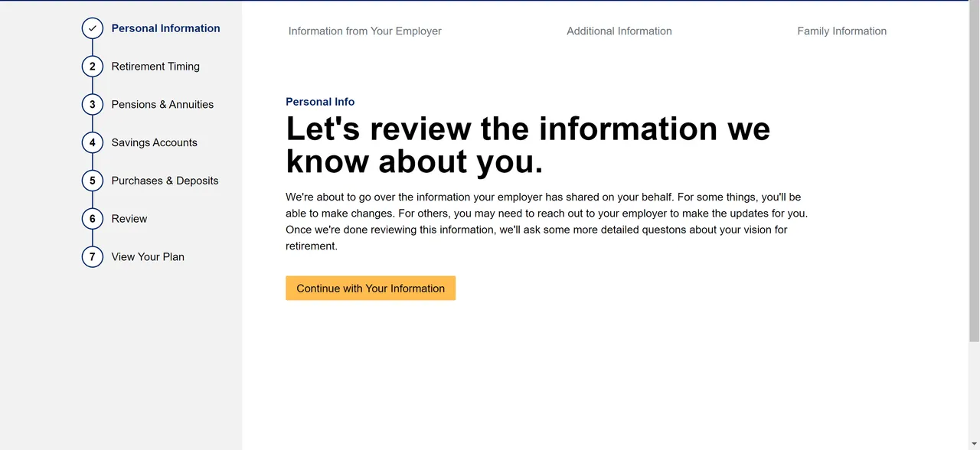Image resolution: width=980 pixels, height=450 pixels.
Task: Open the Savings Accounts step
Action: (x=154, y=142)
